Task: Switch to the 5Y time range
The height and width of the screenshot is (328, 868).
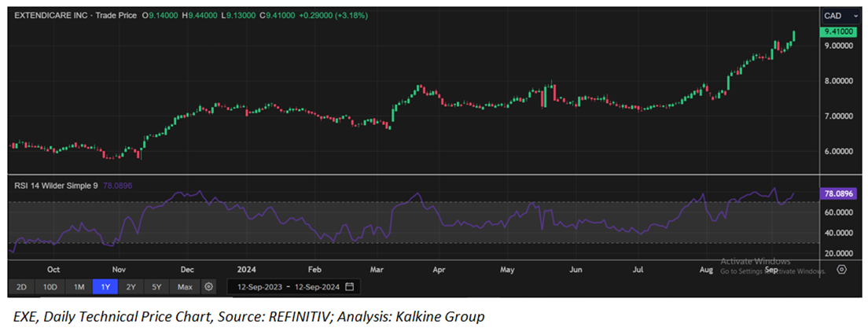Action: (156, 287)
